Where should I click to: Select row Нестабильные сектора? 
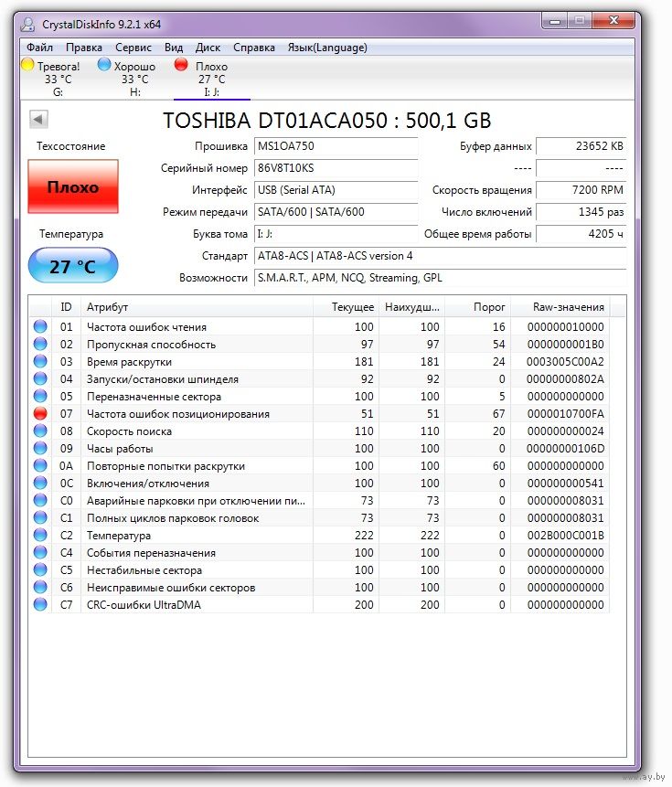[319, 569]
